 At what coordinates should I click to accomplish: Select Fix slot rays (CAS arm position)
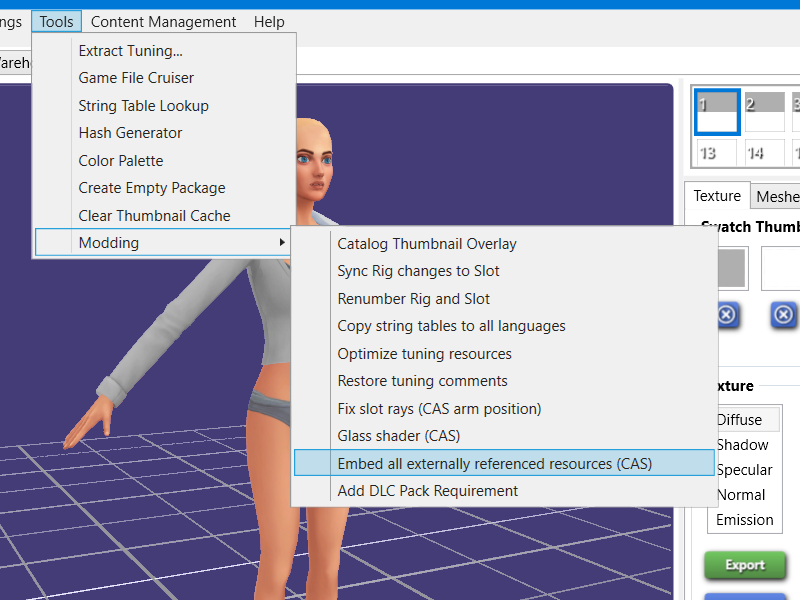pos(504,409)
